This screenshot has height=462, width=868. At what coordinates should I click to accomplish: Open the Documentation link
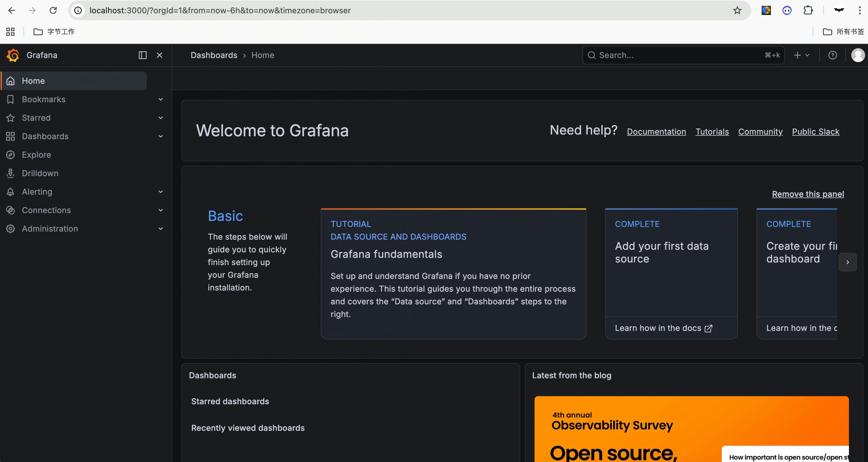(656, 132)
